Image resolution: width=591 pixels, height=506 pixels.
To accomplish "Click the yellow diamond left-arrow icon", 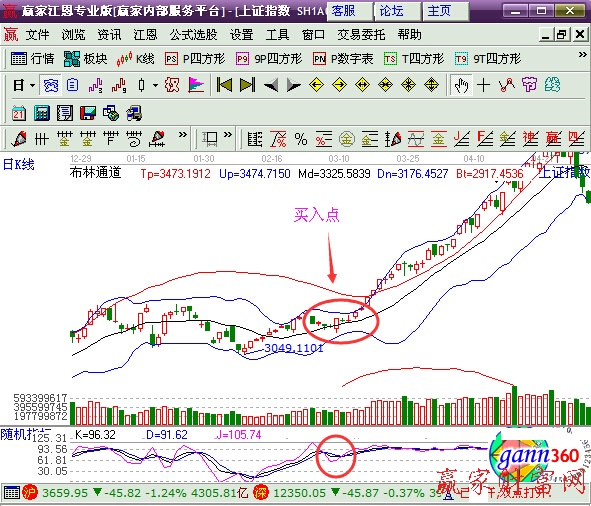I will point(316,85).
